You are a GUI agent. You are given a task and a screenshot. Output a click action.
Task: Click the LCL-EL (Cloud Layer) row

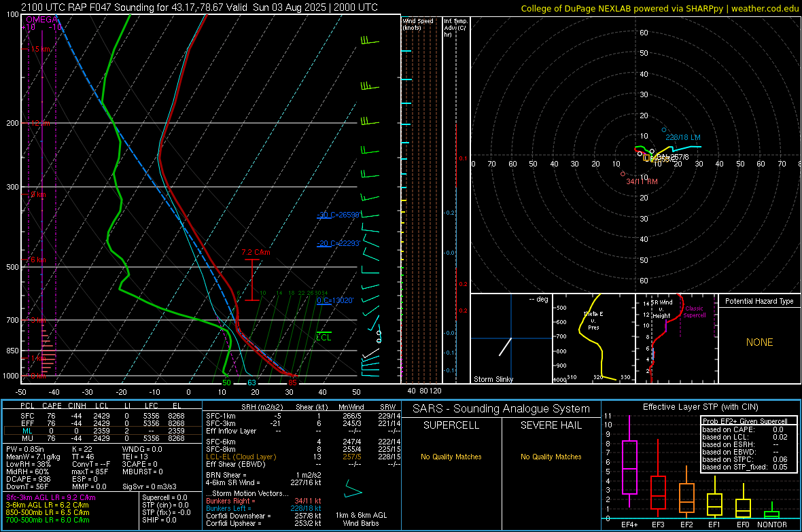tap(302, 457)
